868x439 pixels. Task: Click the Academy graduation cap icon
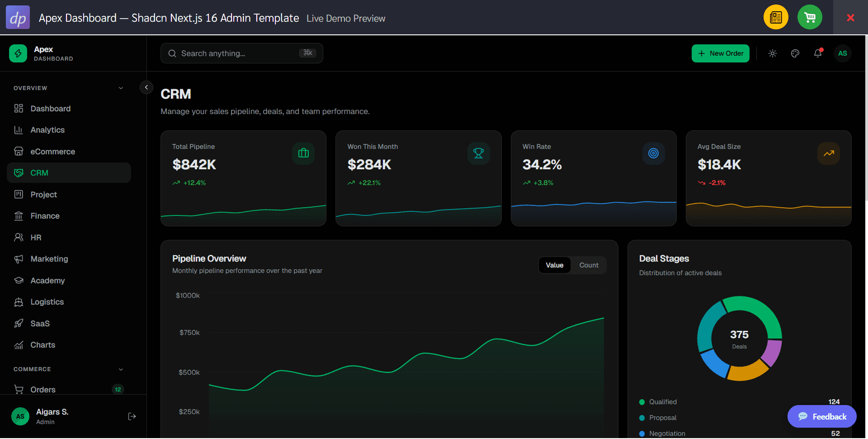click(19, 281)
